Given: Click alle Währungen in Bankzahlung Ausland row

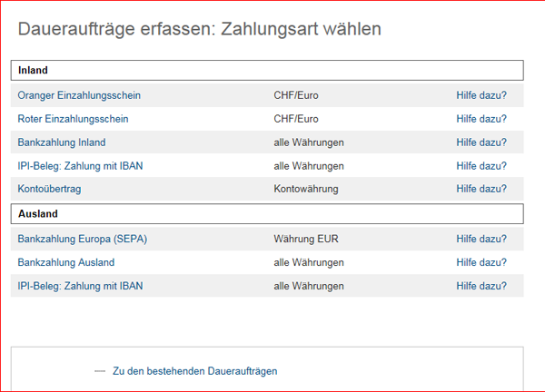Looking at the screenshot, I should pyautogui.click(x=309, y=262).
